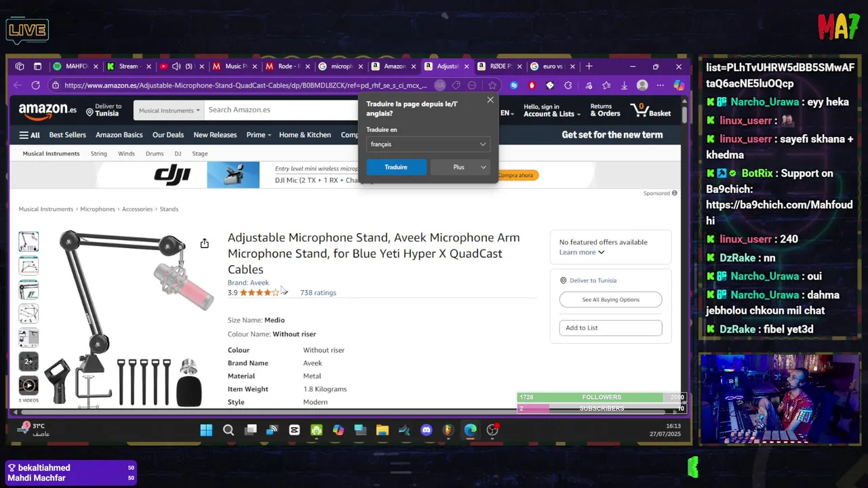The width and height of the screenshot is (868, 488).
Task: Expand the Prime menu dropdown
Action: click(258, 135)
